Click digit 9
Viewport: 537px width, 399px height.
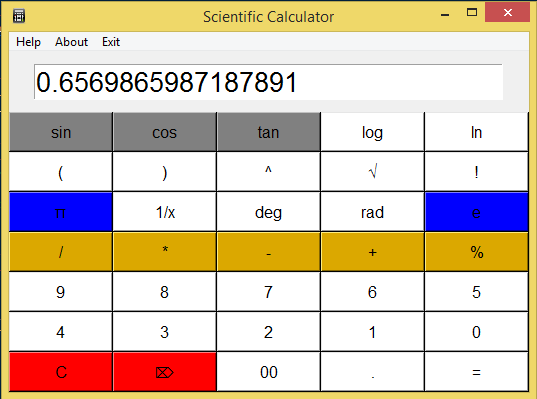pyautogui.click(x=61, y=292)
